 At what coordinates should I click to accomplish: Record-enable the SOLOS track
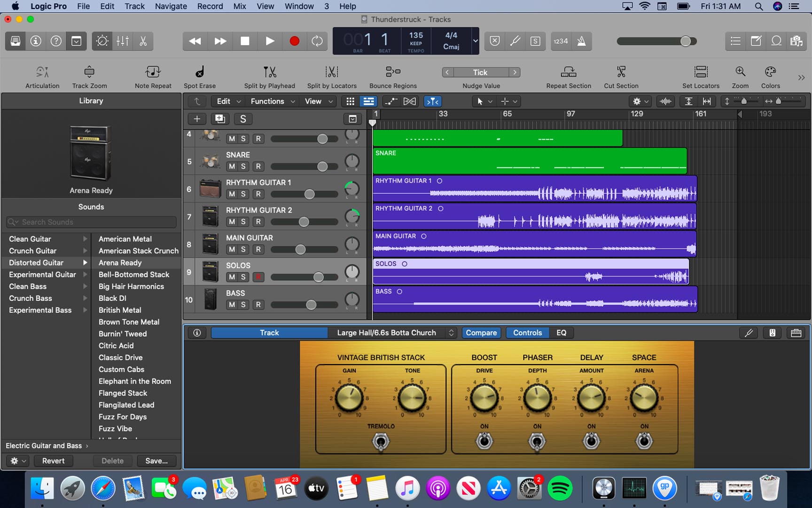click(x=258, y=277)
